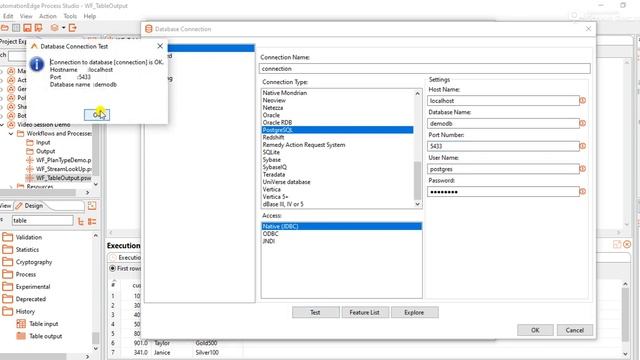Click the exit arrow toolbar icon
Image resolution: width=640 pixels, height=360 pixels.
point(73,28)
